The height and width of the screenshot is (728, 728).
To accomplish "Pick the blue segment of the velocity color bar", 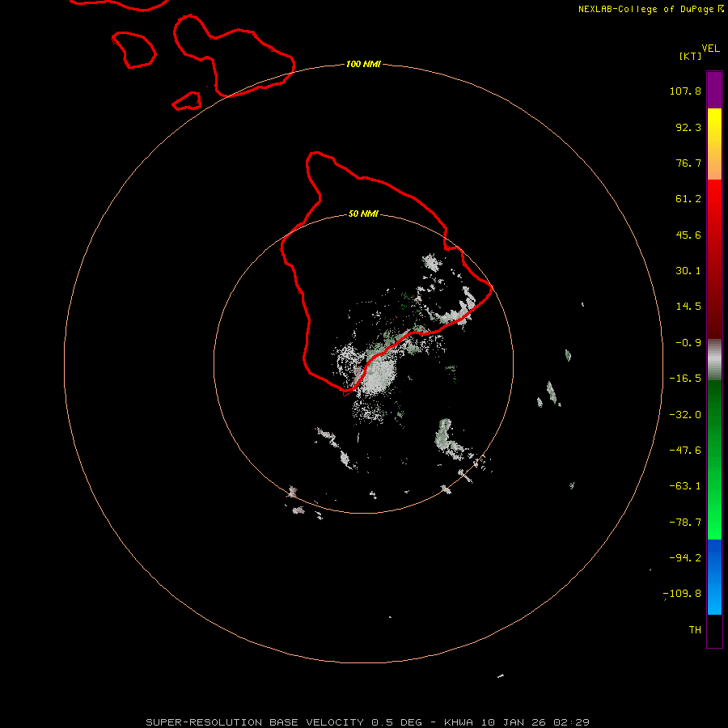I will click(x=714, y=577).
